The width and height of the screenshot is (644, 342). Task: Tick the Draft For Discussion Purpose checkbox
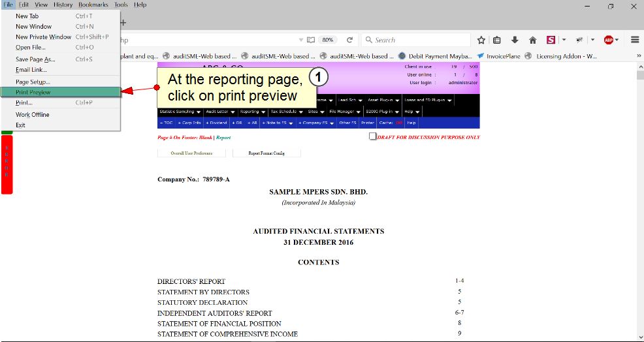click(372, 136)
